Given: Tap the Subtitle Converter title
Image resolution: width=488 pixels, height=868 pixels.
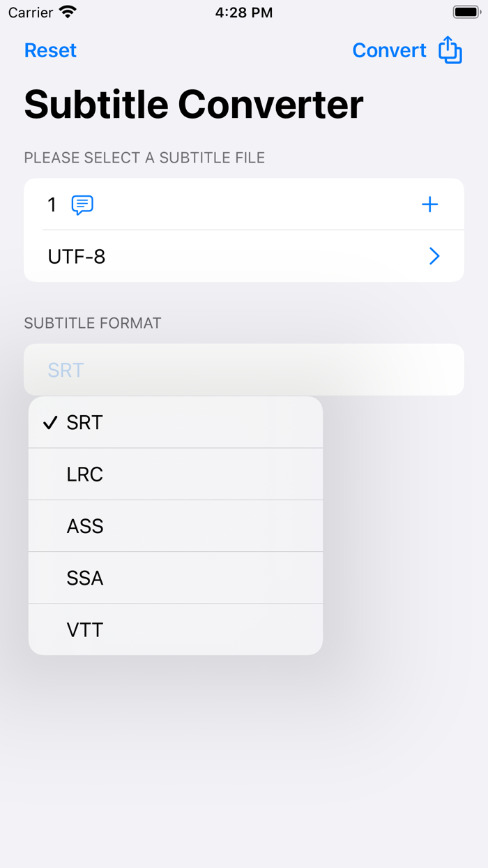Looking at the screenshot, I should coord(193,104).
